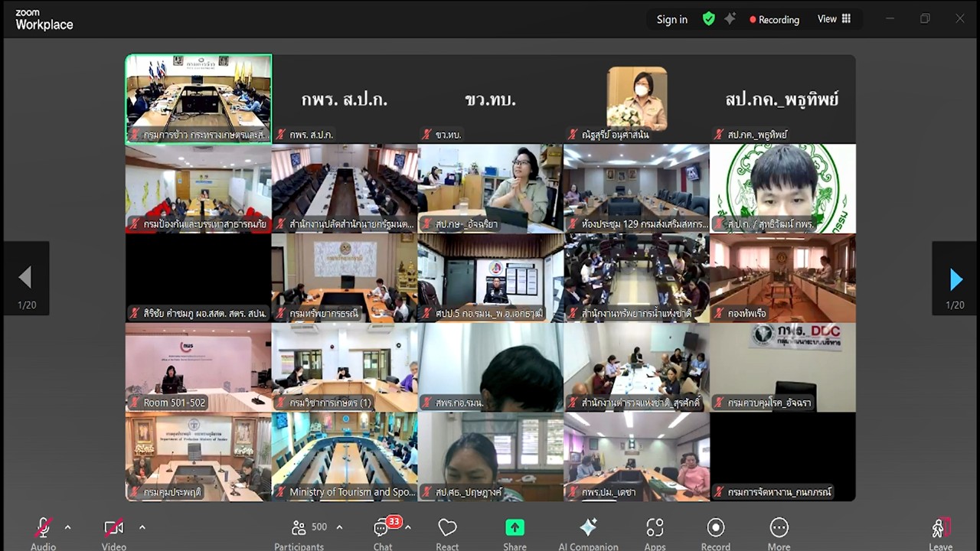
Task: Click the green Share screen icon
Action: click(514, 528)
